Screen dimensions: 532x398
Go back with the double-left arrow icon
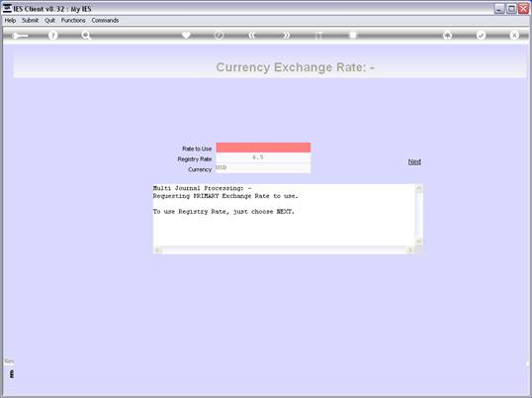tap(252, 35)
